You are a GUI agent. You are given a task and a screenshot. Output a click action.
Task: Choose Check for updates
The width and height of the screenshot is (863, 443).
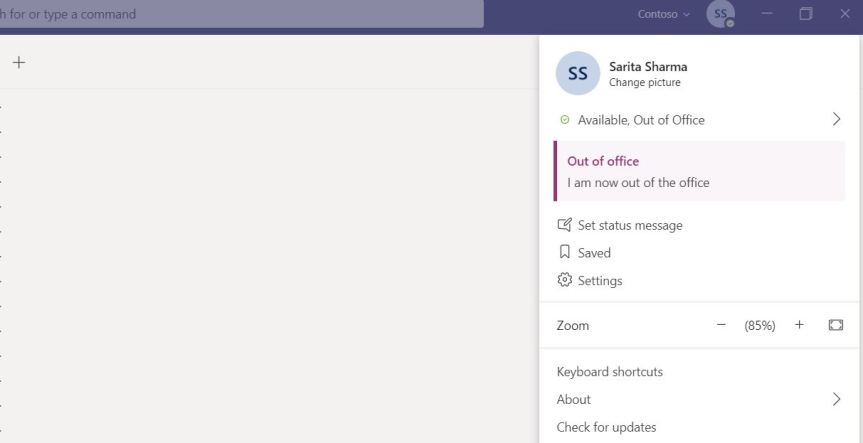(x=606, y=427)
